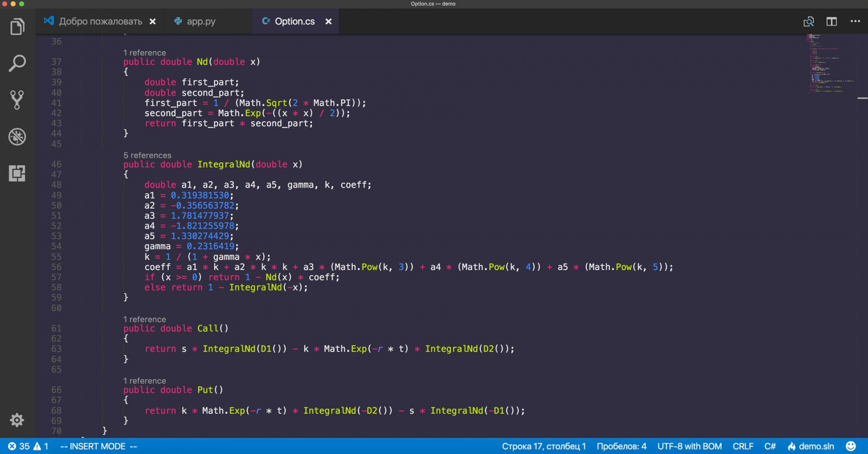The height and width of the screenshot is (454, 868).
Task: Change indentation via Пробелов: 4
Action: click(622, 446)
